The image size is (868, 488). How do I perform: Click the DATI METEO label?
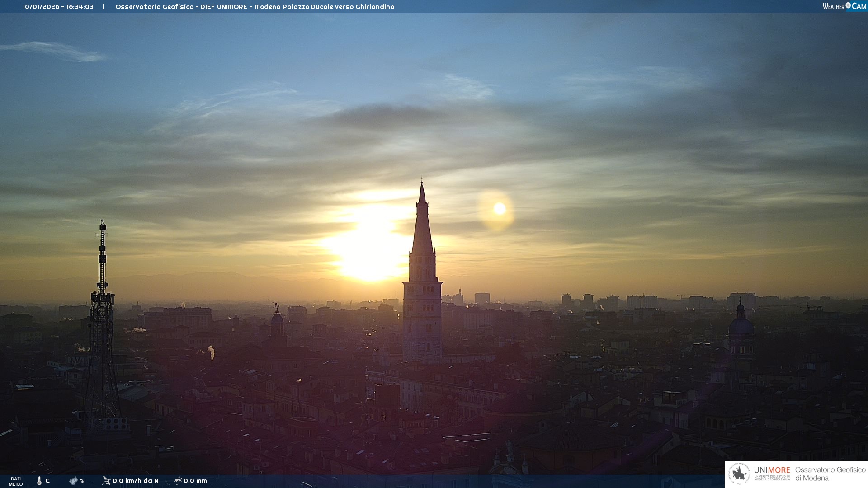click(16, 481)
